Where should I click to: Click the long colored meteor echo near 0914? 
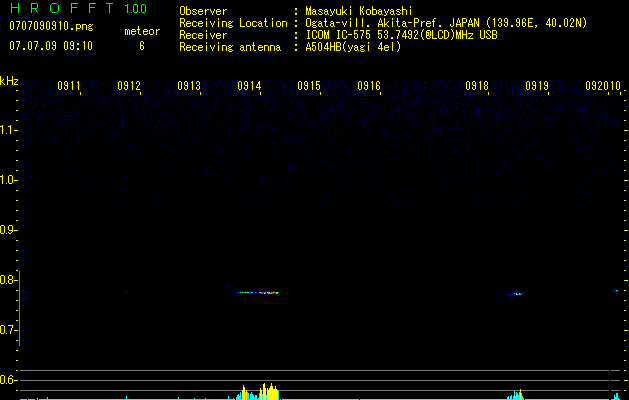coord(255,292)
